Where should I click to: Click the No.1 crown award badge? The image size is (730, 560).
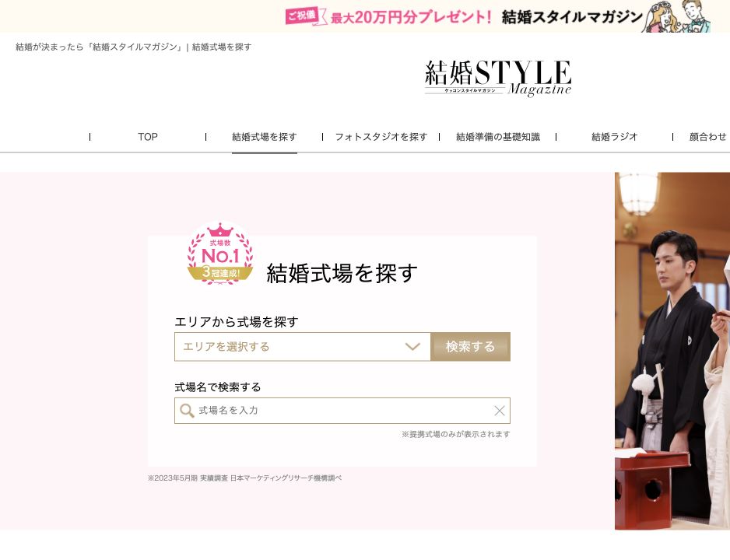[x=220, y=253]
